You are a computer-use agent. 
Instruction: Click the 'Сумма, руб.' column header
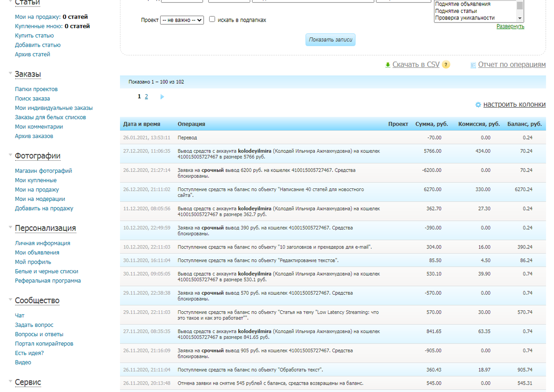point(432,124)
